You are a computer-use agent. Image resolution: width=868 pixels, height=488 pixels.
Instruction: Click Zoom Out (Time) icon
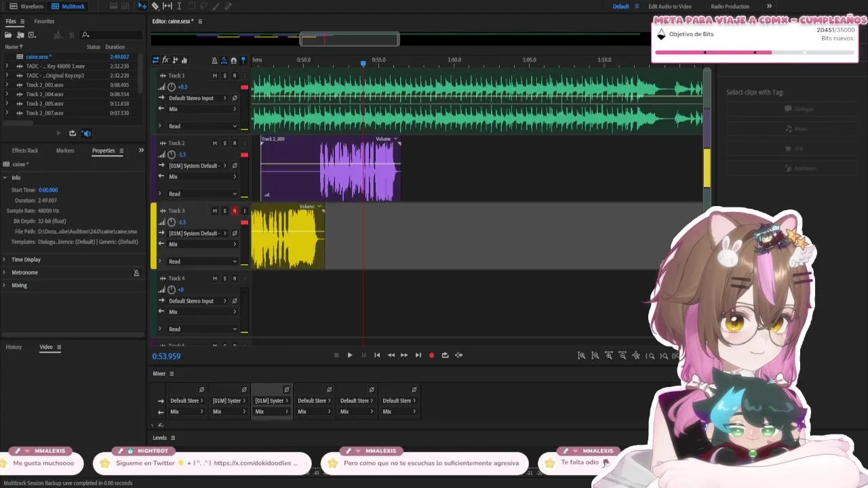623,356
